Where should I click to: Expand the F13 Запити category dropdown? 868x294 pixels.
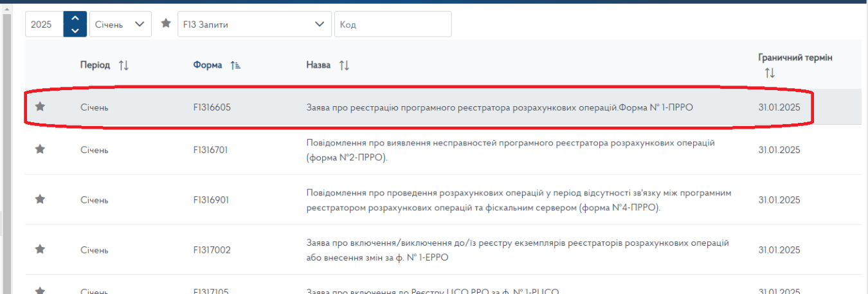click(x=254, y=24)
